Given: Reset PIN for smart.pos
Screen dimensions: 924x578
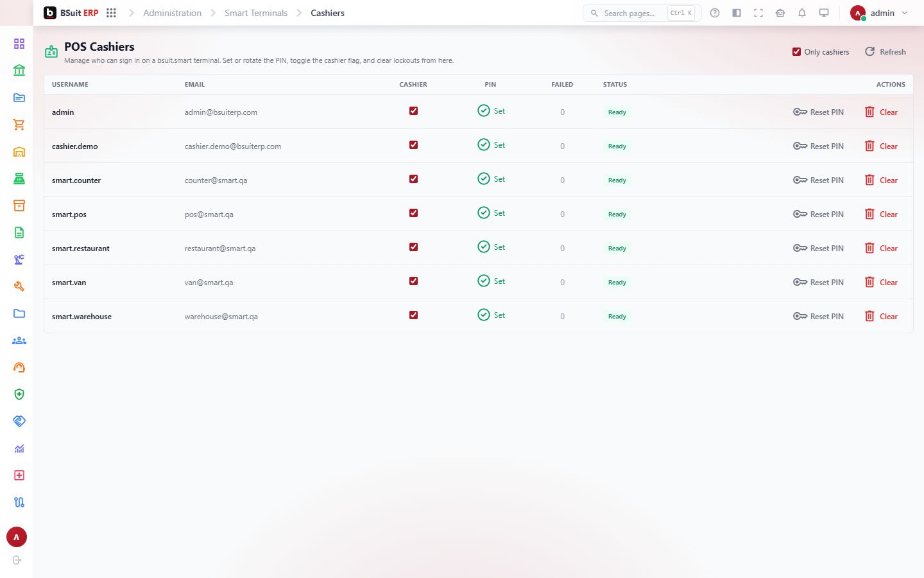Looking at the screenshot, I should point(818,214).
